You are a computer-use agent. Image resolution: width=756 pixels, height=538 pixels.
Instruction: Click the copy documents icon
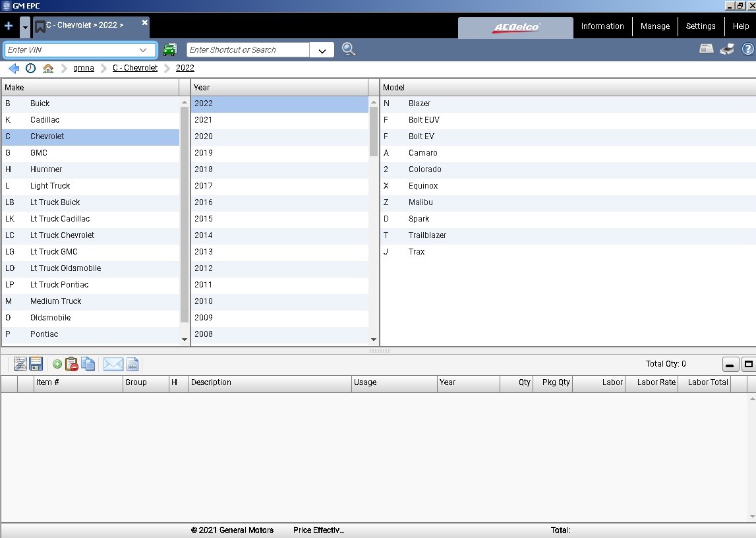coord(88,364)
